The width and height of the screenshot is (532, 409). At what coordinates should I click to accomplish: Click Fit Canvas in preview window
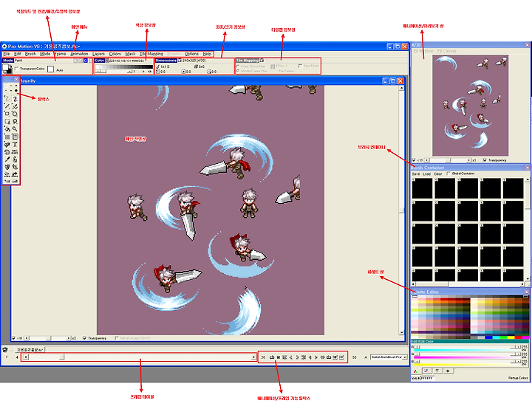447,51
